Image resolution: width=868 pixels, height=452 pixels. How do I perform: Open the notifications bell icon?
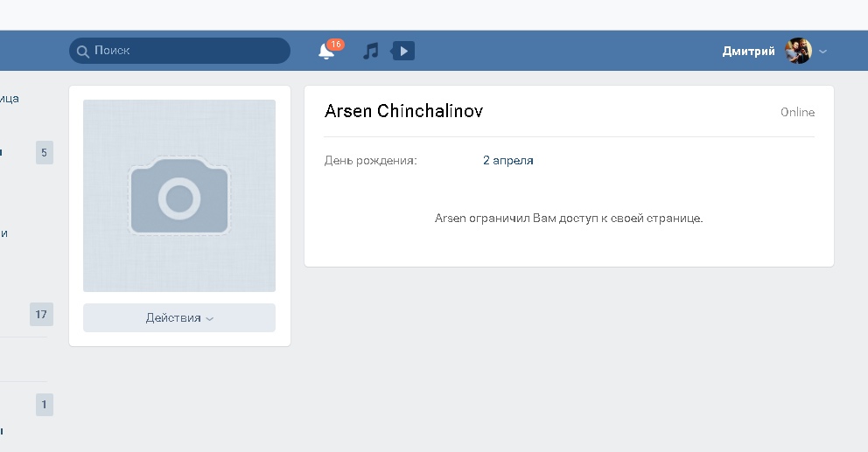tap(326, 52)
